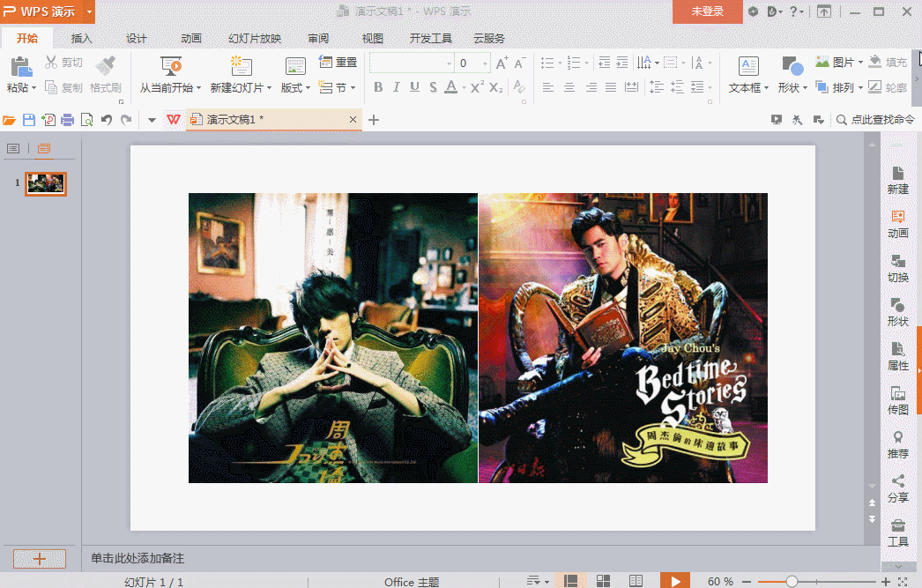
Task: Click the Paste clipboard icon
Action: coord(21,66)
